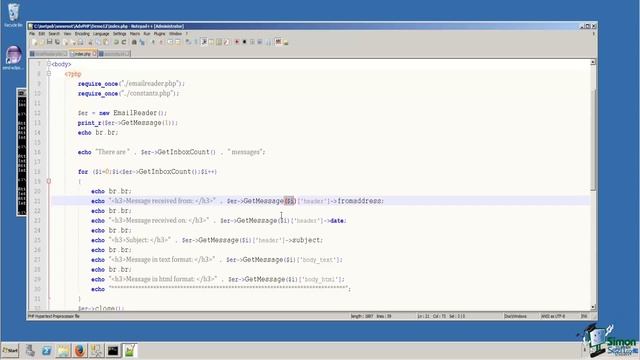Click the 'There are' echo line
This screenshot has width=640, height=360.
pyautogui.click(x=171, y=152)
